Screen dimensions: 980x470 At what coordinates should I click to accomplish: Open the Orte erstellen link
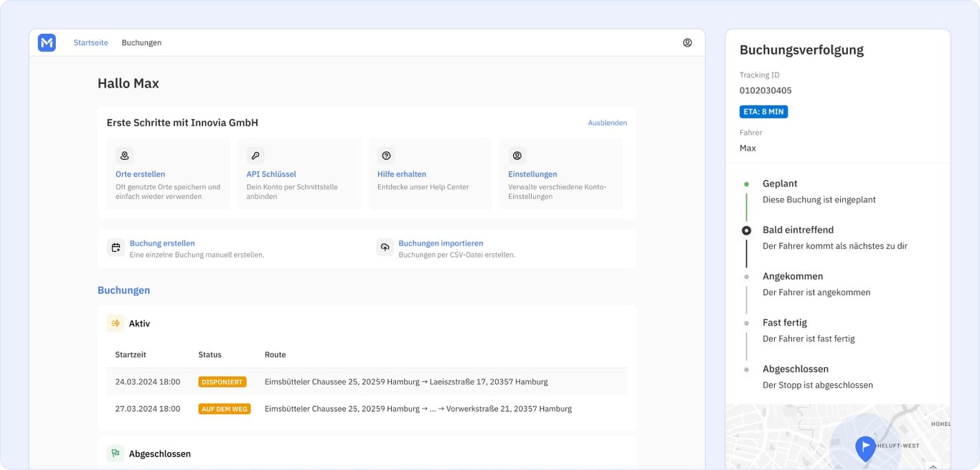[141, 174]
